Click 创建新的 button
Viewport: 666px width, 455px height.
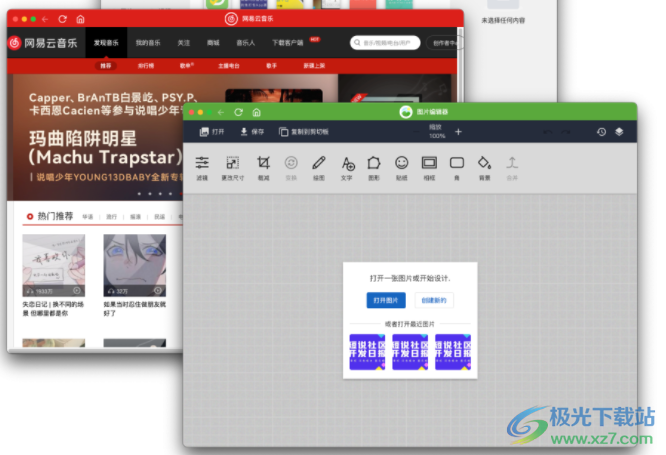pyautogui.click(x=435, y=300)
